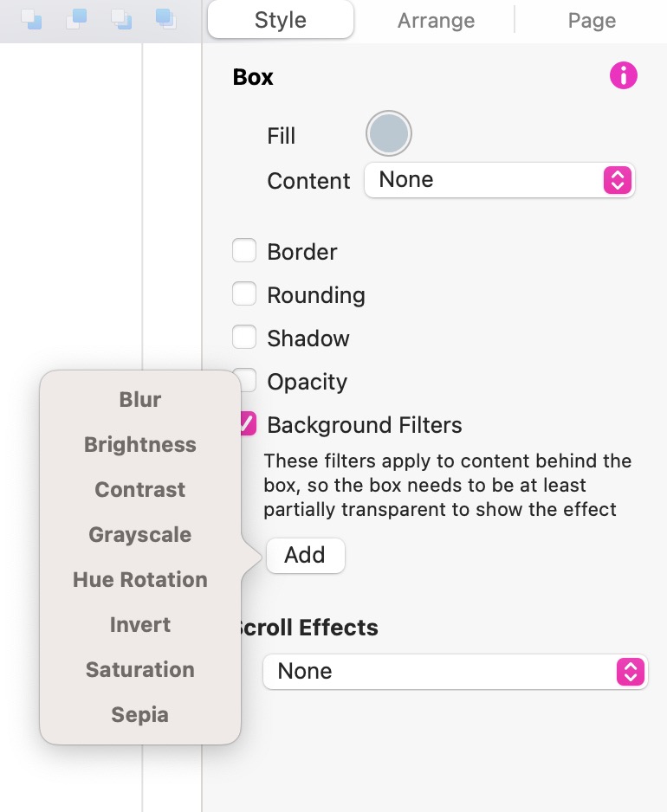
Task: Click the bring to front icon
Action: click(x=165, y=19)
